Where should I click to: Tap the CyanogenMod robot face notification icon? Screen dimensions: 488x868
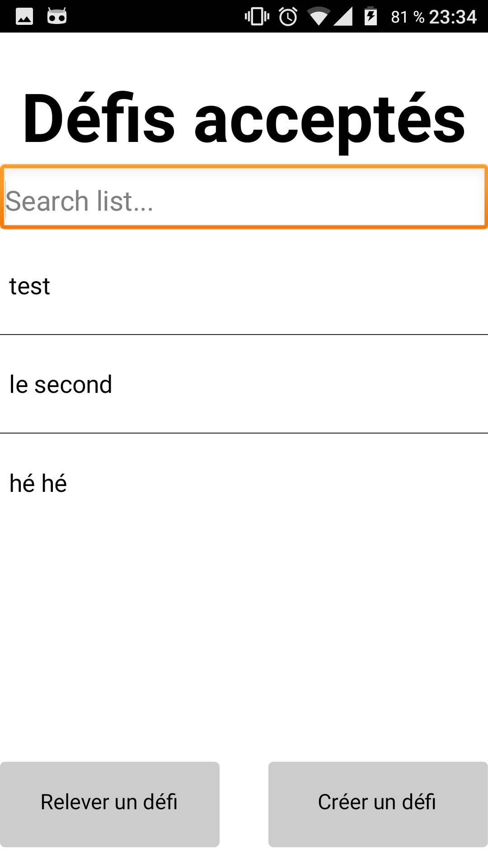tap(57, 16)
